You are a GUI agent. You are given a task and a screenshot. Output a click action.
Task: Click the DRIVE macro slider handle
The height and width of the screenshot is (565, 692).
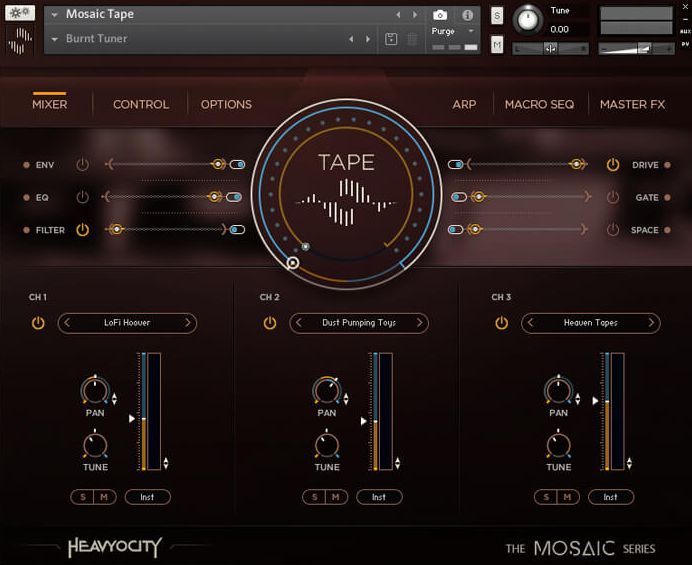tap(576, 165)
